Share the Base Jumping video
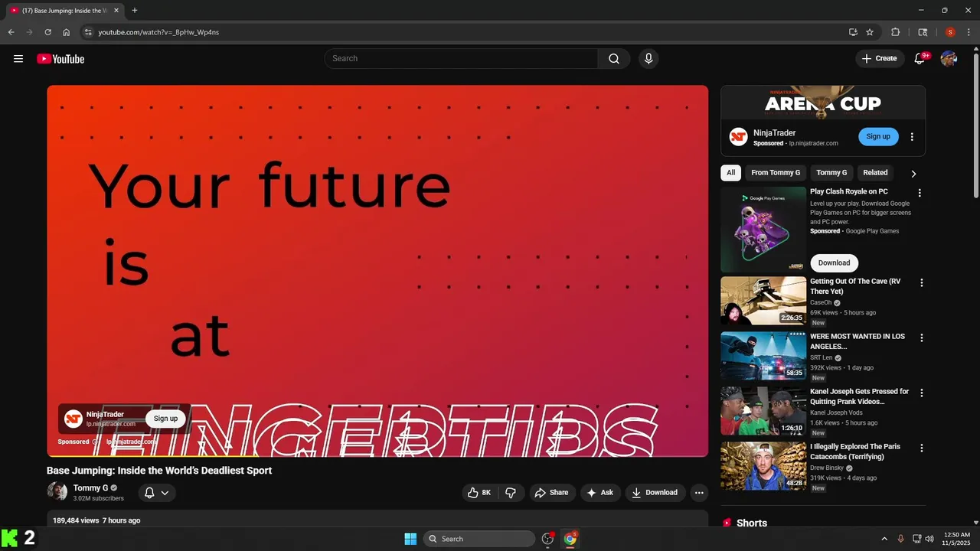This screenshot has height=551, width=980. tap(551, 493)
